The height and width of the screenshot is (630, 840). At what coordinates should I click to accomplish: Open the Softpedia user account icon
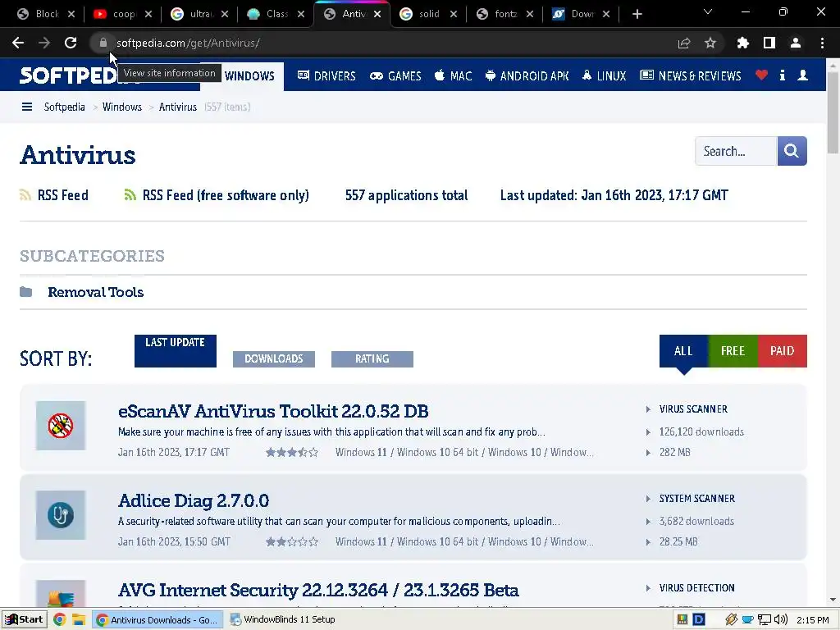[x=802, y=75]
